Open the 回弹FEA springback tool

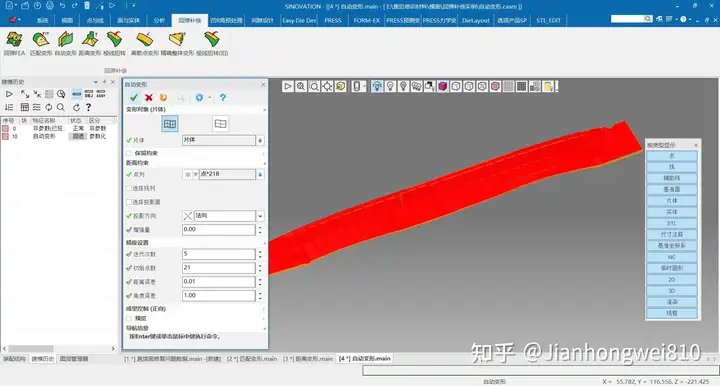coord(14,44)
